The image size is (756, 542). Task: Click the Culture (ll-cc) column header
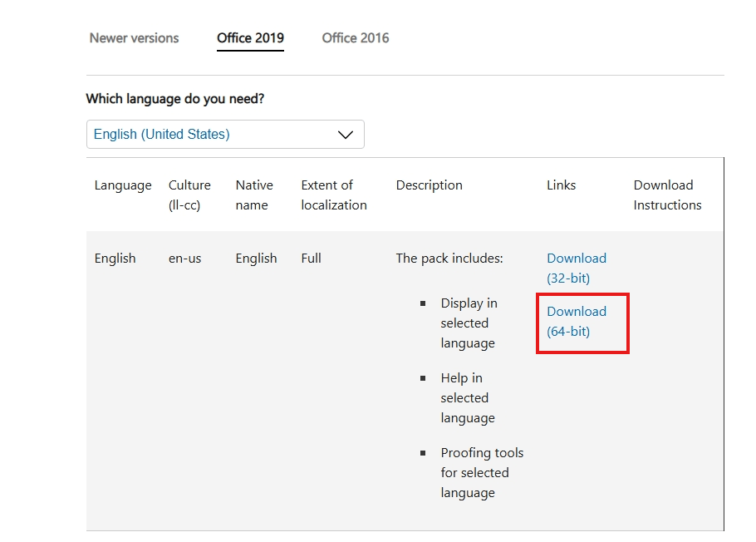click(189, 195)
